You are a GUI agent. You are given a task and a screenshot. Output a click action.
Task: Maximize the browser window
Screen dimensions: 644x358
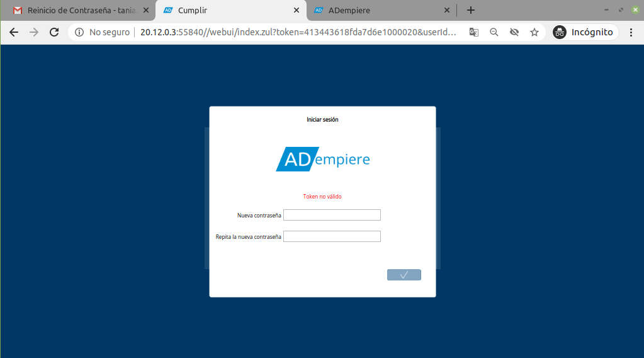pos(621,10)
